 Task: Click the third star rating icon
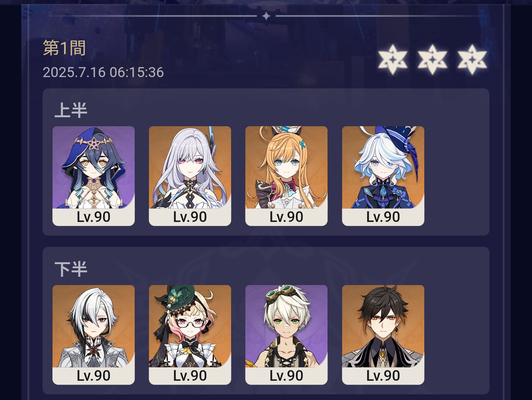pyautogui.click(x=472, y=59)
